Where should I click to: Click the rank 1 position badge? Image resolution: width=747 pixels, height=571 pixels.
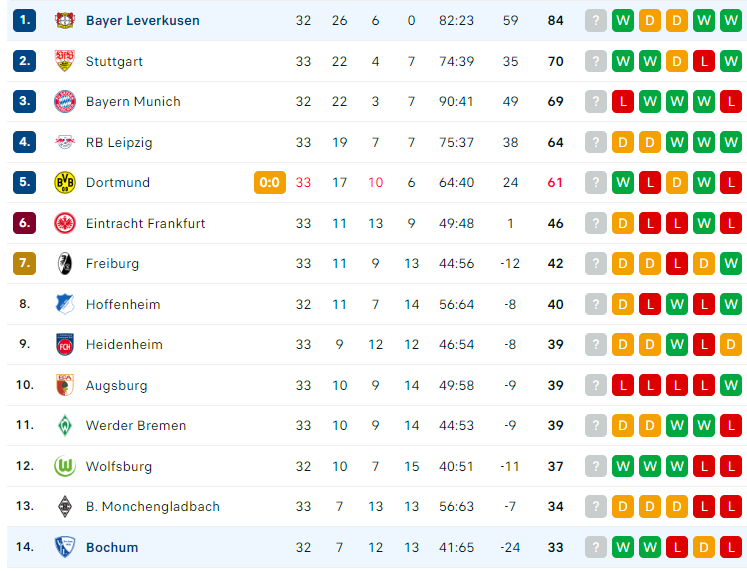coord(24,20)
